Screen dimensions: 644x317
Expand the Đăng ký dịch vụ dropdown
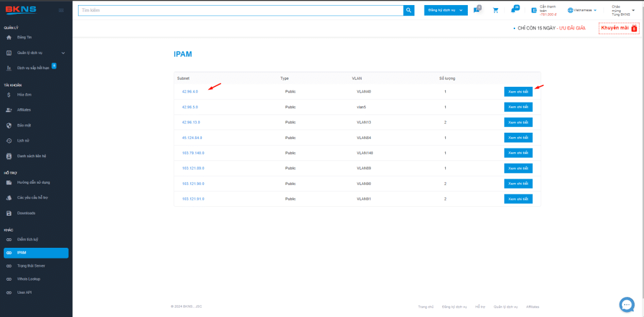tap(446, 11)
